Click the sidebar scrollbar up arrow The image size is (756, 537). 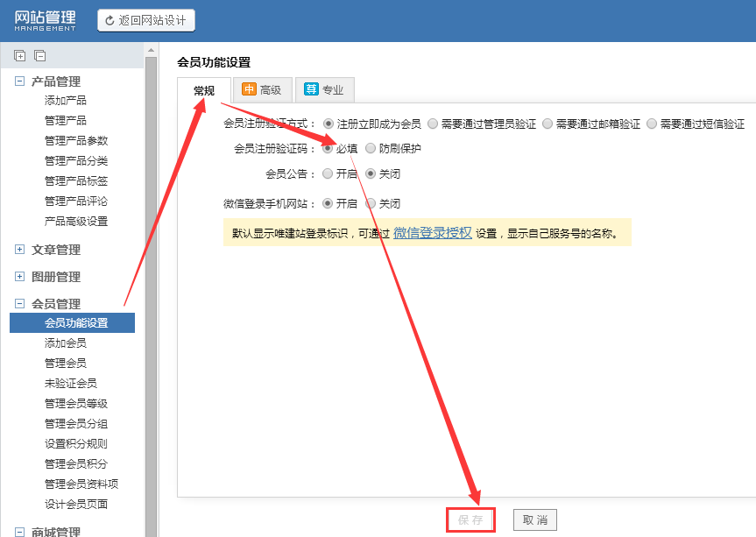point(151,50)
